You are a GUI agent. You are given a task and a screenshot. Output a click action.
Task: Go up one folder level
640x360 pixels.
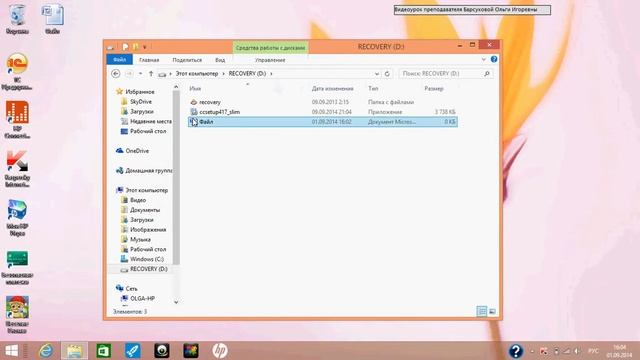[x=151, y=73]
